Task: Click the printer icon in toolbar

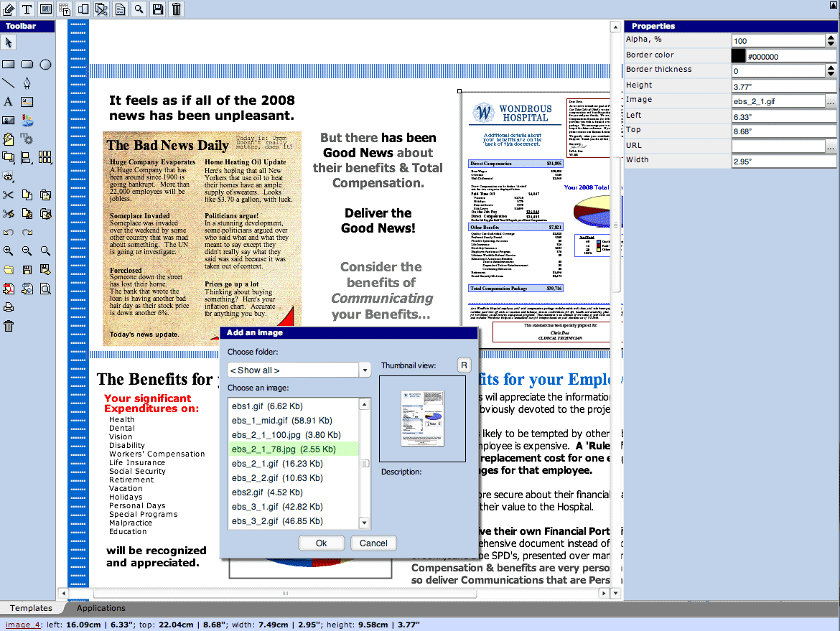Action: pos(9,307)
